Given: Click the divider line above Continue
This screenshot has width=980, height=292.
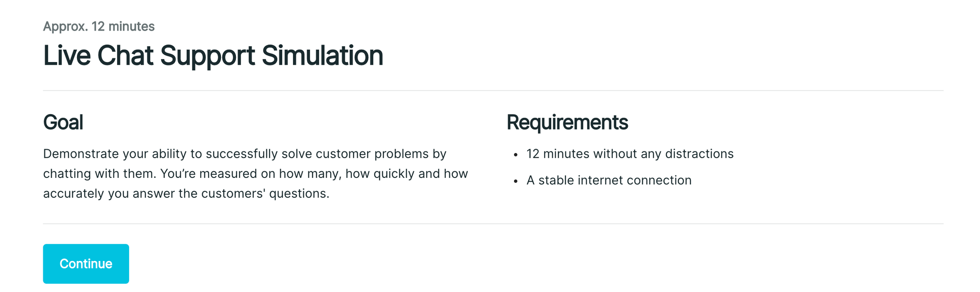Looking at the screenshot, I should click(x=493, y=224).
